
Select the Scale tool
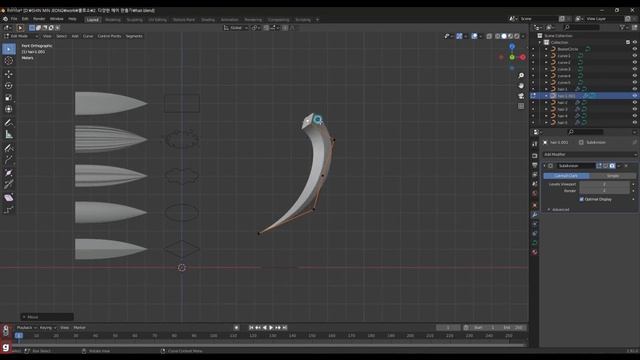9,98
